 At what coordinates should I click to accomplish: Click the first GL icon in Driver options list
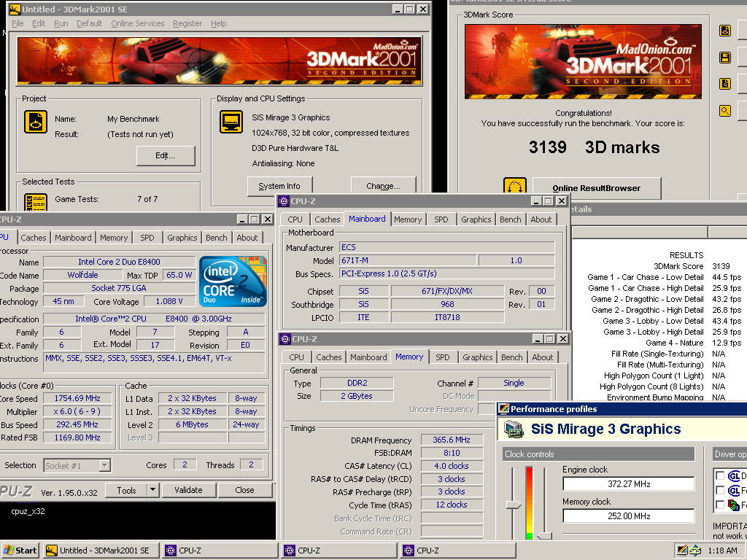coord(734,475)
